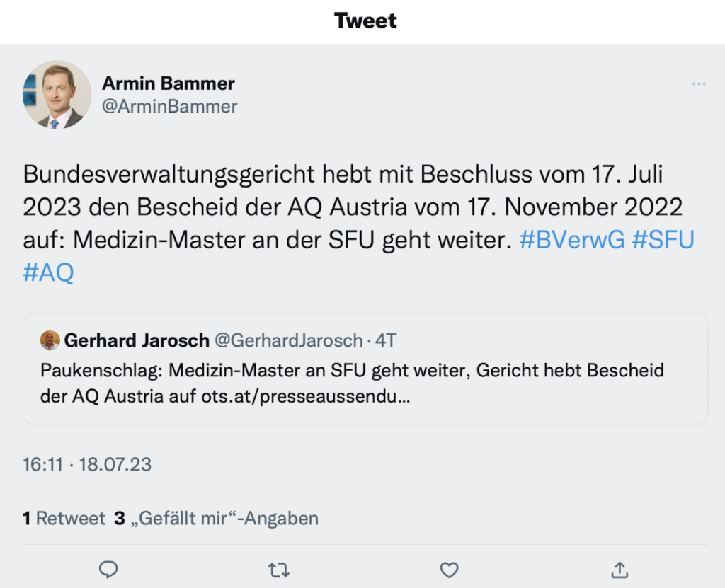
Task: Click the 16:11 · 18.07.23 timestamp
Action: point(87,465)
